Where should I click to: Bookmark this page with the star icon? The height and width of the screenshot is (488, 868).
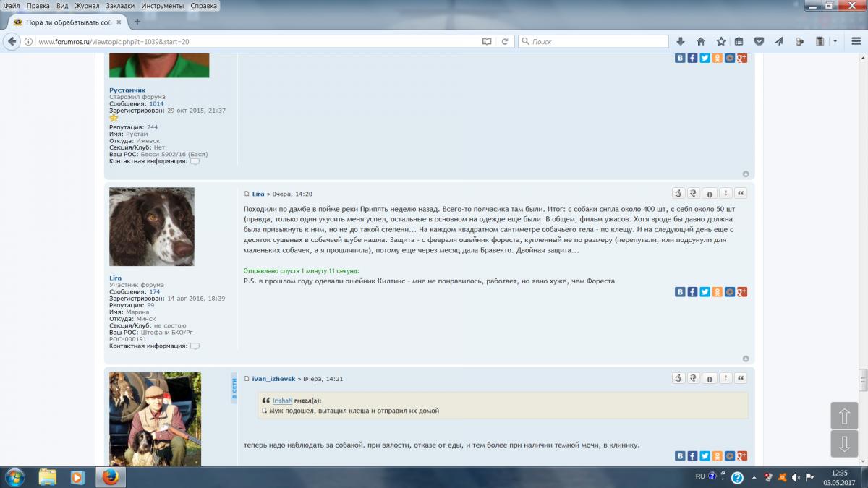click(720, 41)
